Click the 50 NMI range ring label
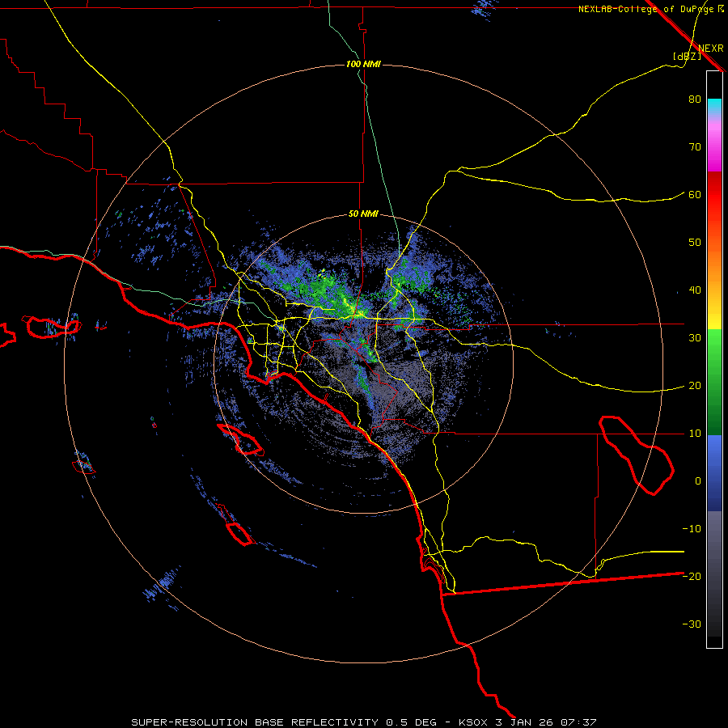 tap(363, 214)
